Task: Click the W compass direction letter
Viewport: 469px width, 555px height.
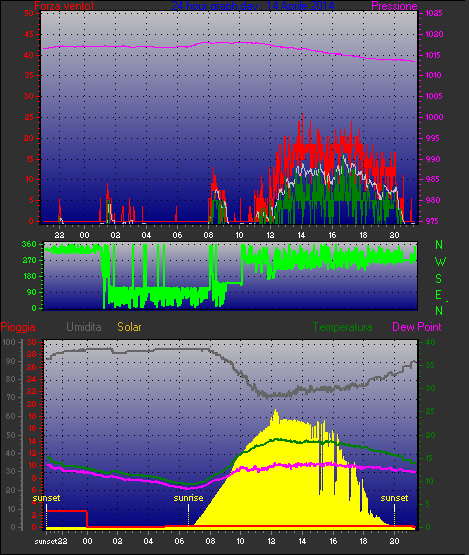Action: pyautogui.click(x=440, y=262)
